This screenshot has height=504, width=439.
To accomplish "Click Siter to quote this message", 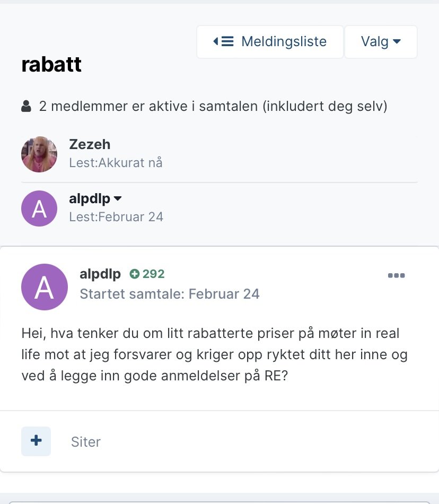I will tap(86, 442).
